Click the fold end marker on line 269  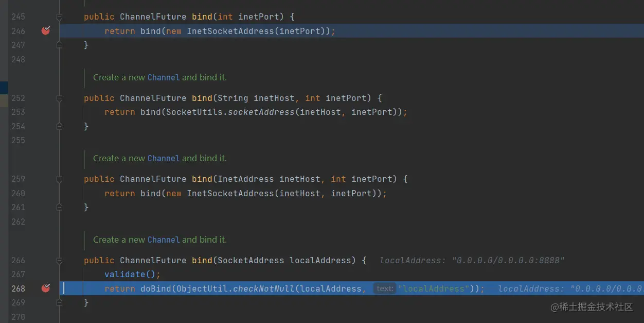click(x=59, y=303)
